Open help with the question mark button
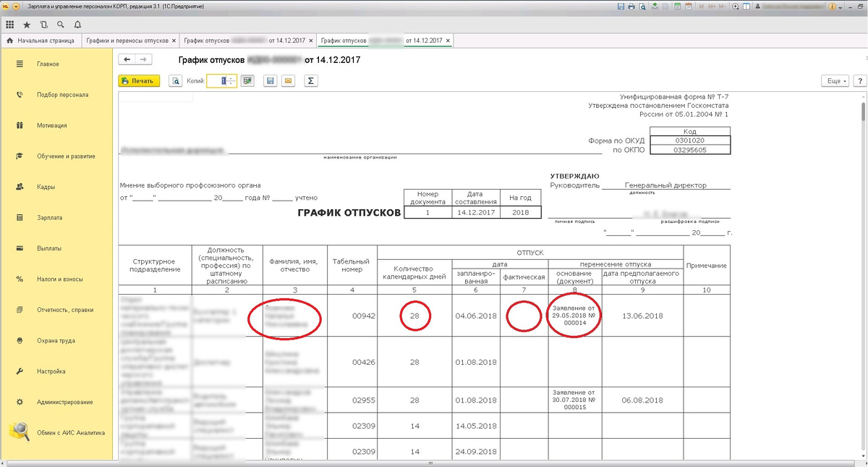The width and height of the screenshot is (868, 467). click(860, 81)
